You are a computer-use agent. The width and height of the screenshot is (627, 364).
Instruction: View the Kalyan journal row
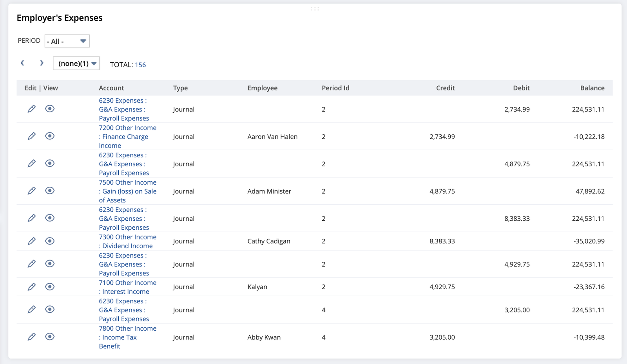click(50, 287)
